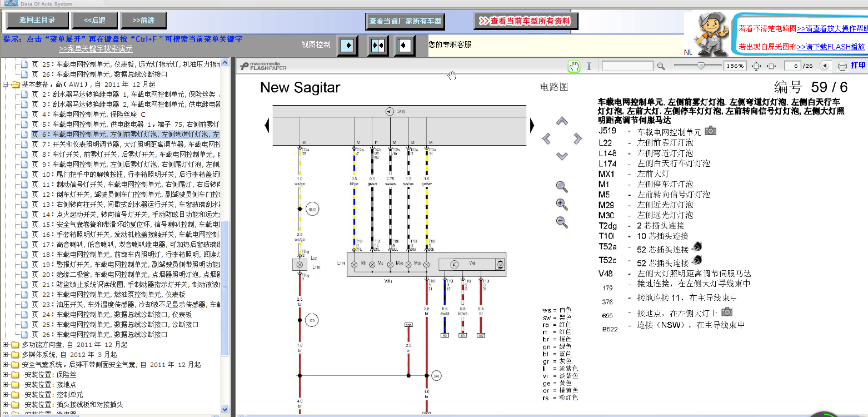Viewport: 868px width, 417px height.
Task: Toggle the middle view control button
Action: tap(378, 45)
